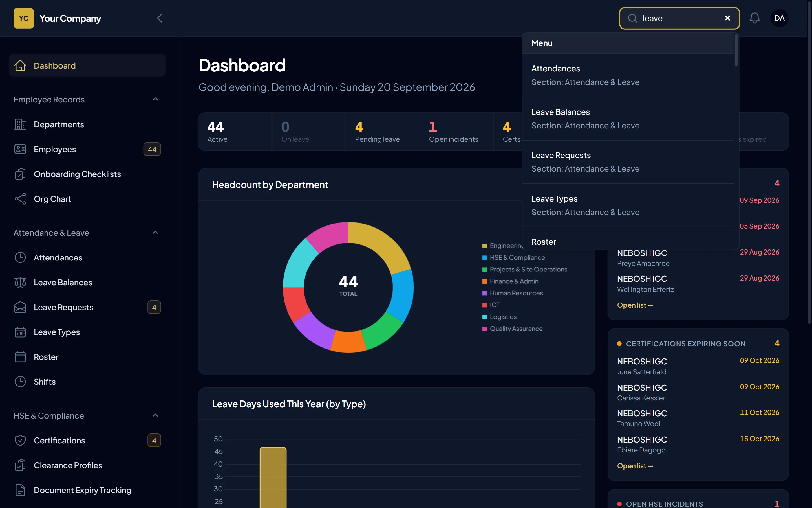Image resolution: width=812 pixels, height=508 pixels.
Task: Click the Open HSE Incidents card header
Action: click(x=698, y=504)
